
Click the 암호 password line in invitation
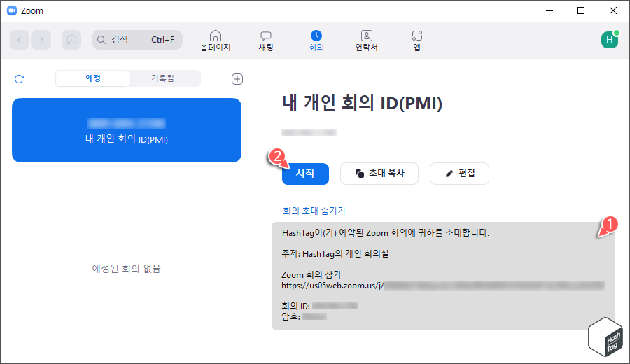[x=304, y=316]
